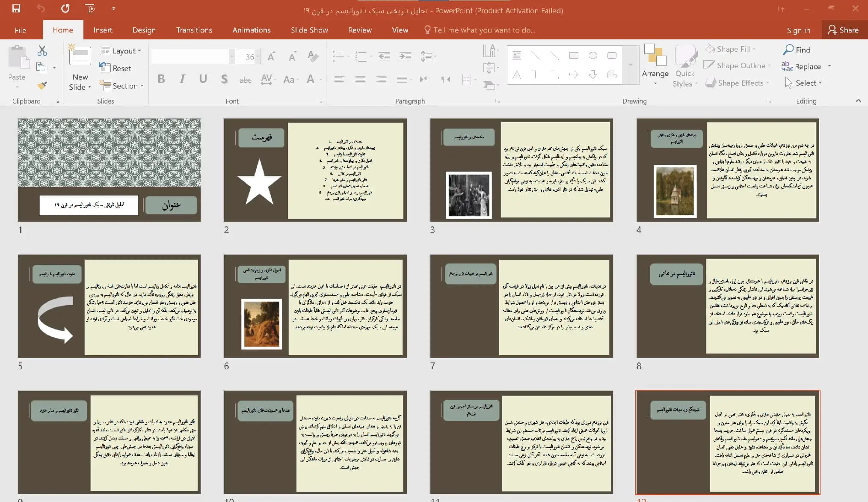Click the Increase List Level indent icon

[405, 56]
